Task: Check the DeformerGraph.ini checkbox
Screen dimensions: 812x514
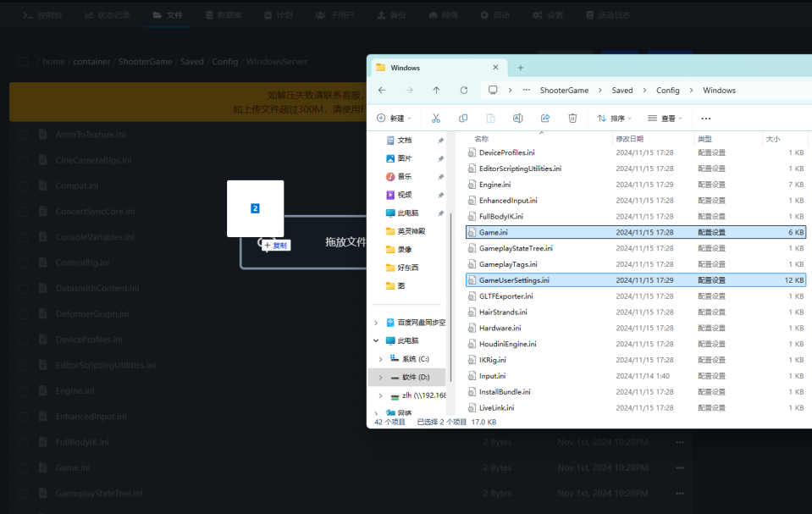Action: [x=24, y=314]
